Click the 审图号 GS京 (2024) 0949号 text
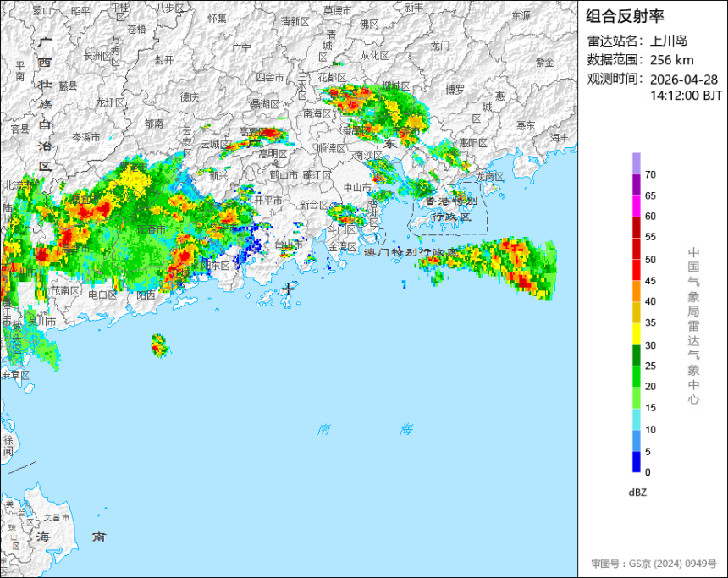 (654, 564)
